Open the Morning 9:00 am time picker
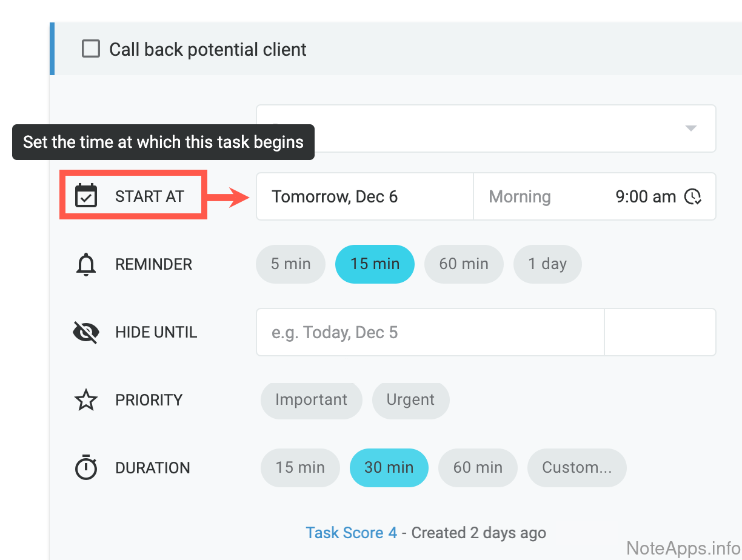 click(x=594, y=196)
